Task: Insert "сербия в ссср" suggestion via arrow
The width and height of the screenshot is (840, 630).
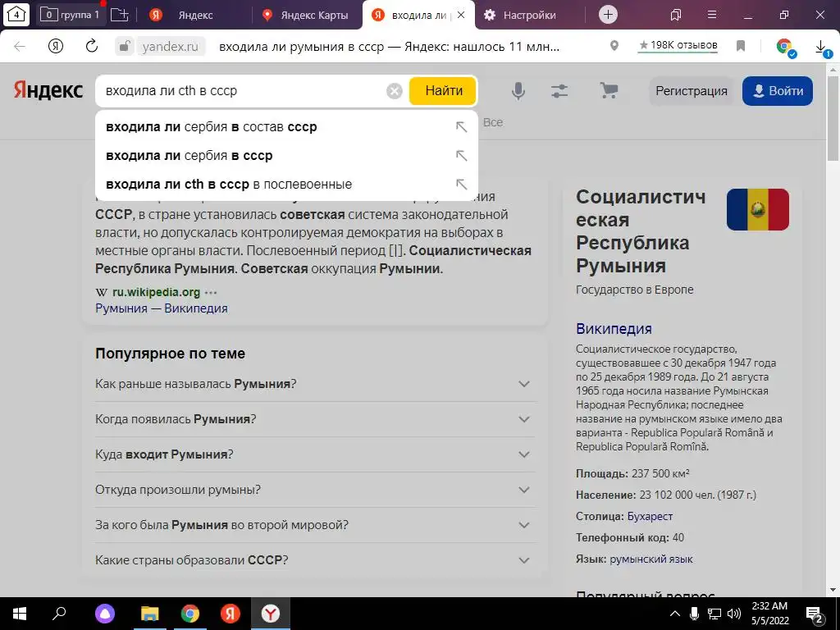Action: (461, 155)
